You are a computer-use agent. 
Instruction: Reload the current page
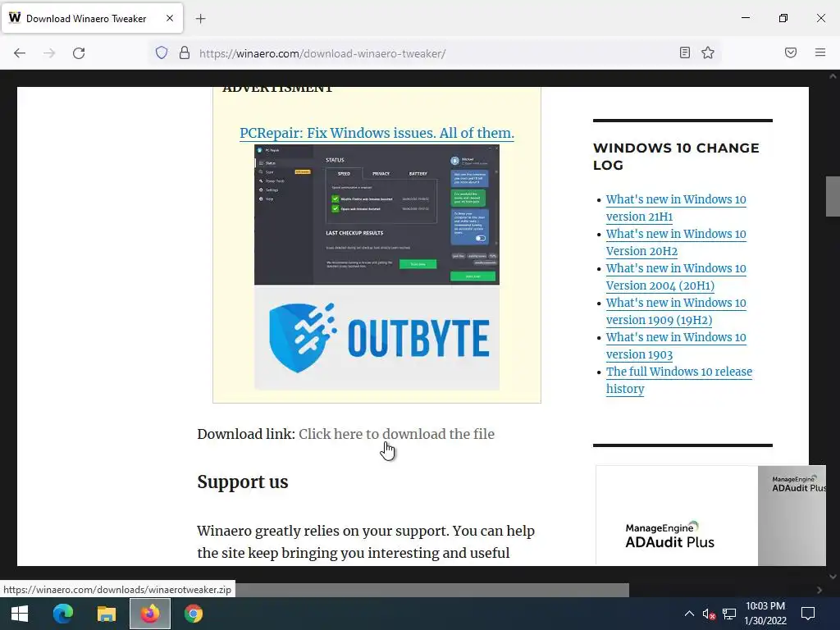click(79, 52)
